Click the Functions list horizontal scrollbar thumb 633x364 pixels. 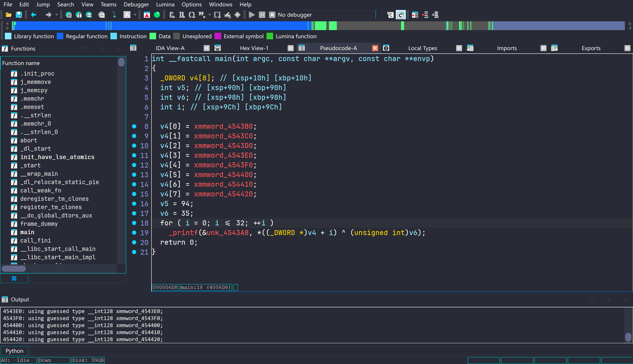(14, 268)
